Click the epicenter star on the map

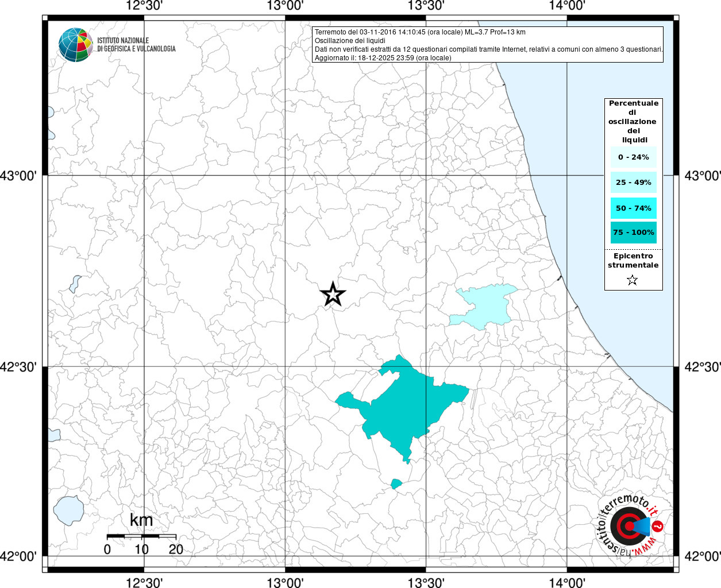(333, 295)
